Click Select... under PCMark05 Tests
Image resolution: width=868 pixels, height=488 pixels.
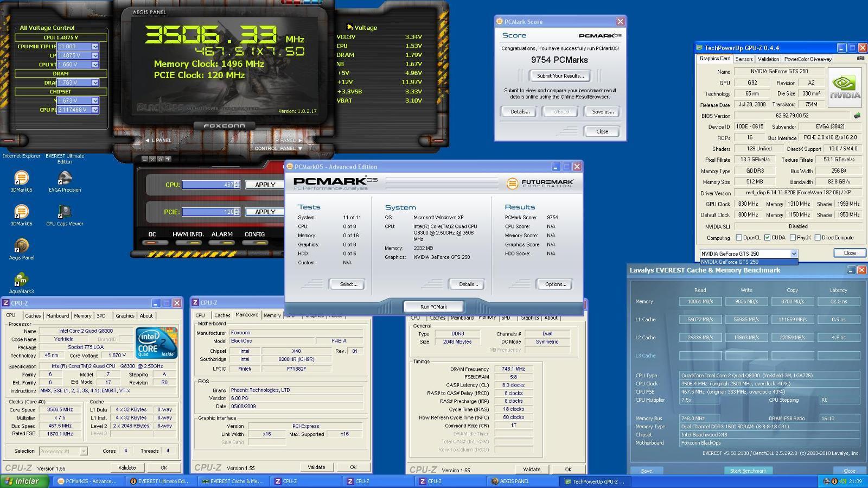tap(348, 284)
